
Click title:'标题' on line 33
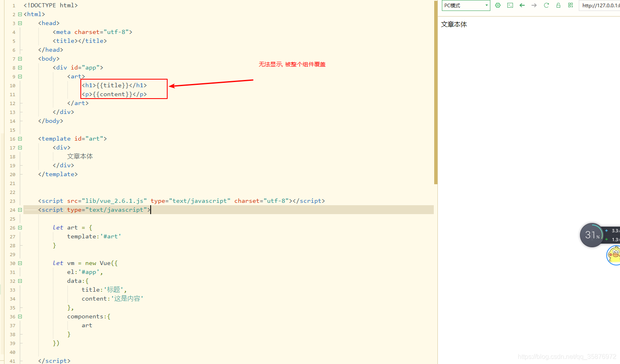[x=104, y=290]
